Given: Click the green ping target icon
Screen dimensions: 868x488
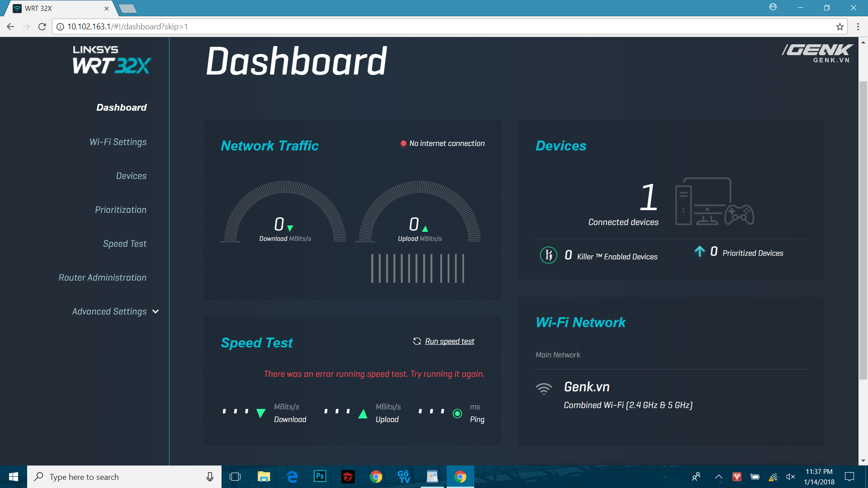Looking at the screenshot, I should point(457,413).
